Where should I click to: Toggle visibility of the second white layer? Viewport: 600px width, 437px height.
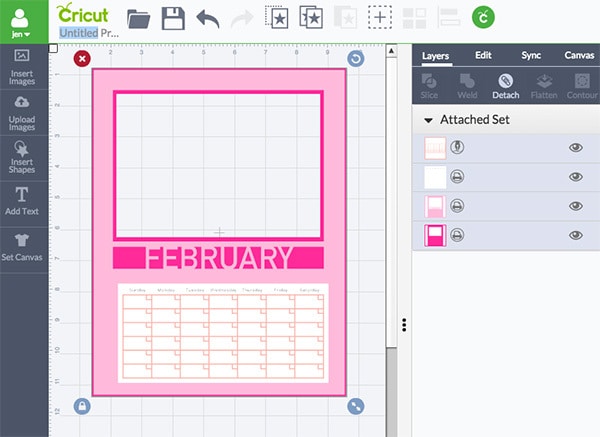[x=575, y=177]
